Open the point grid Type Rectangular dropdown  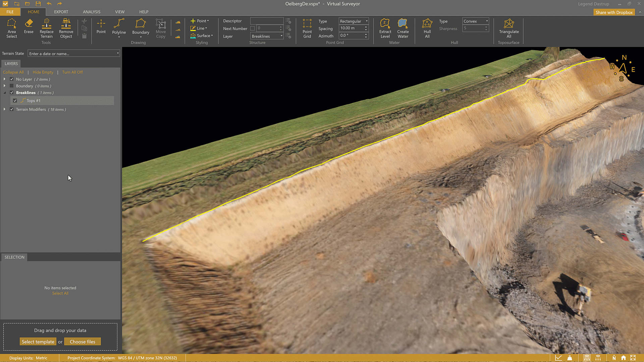click(354, 21)
